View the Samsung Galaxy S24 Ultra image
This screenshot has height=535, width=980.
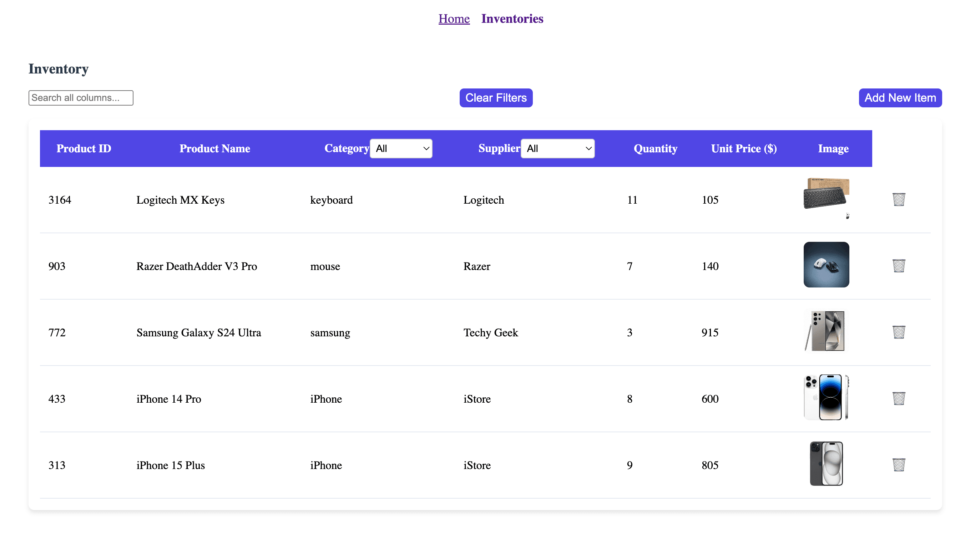[826, 331]
